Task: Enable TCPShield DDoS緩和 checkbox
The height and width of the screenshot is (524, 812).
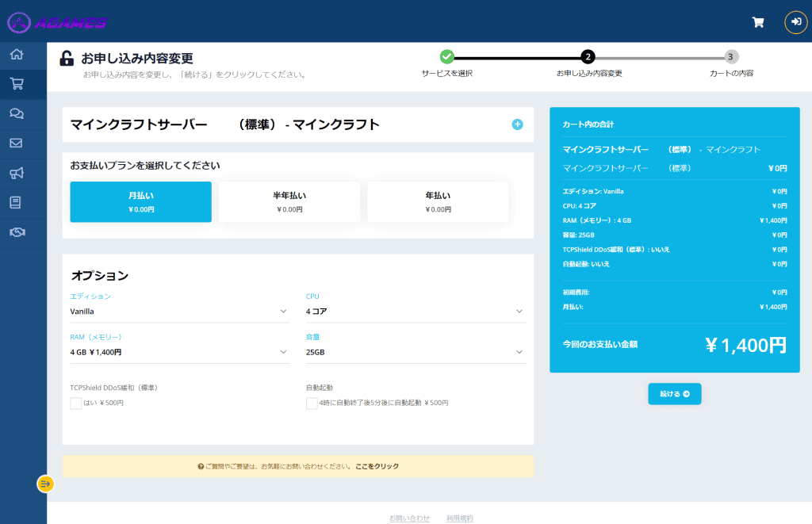Action: (75, 404)
